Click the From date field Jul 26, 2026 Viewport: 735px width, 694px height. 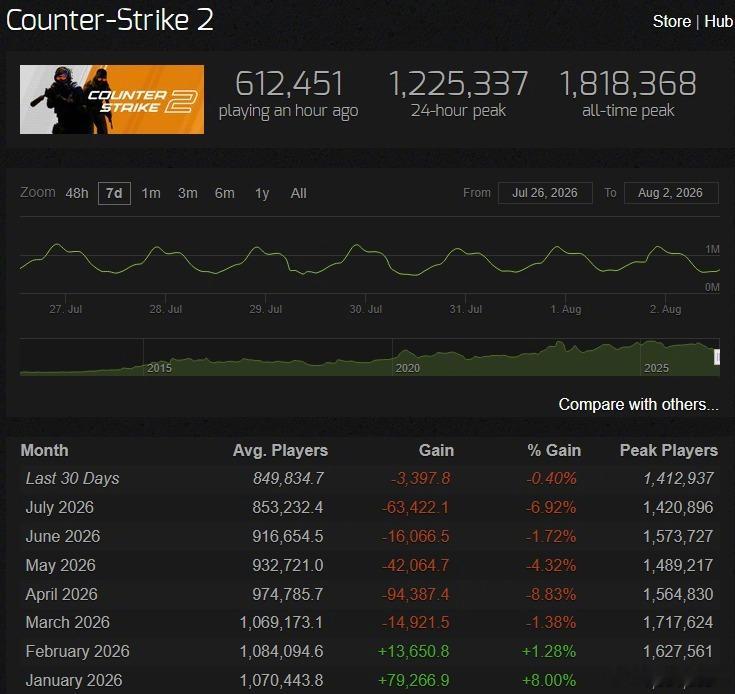pyautogui.click(x=545, y=193)
